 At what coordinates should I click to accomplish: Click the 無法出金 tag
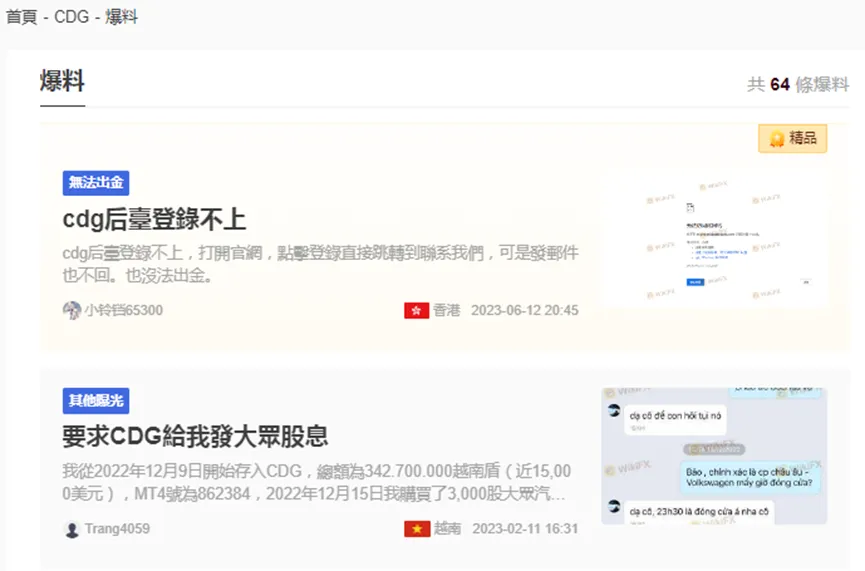[x=96, y=183]
